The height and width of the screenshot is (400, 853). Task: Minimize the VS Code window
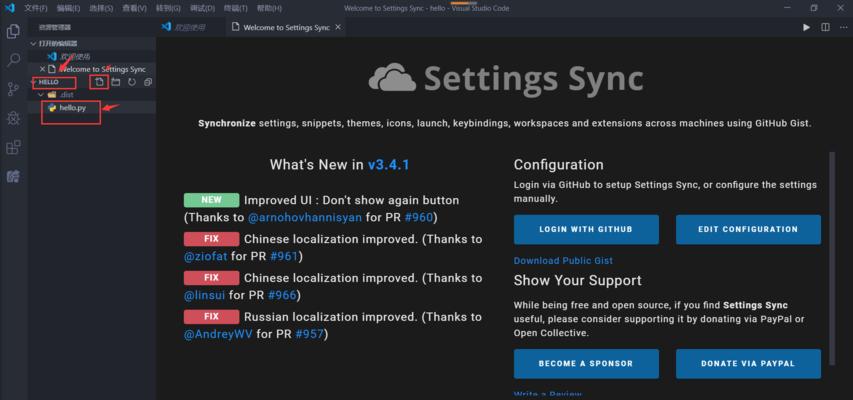pyautogui.click(x=788, y=8)
